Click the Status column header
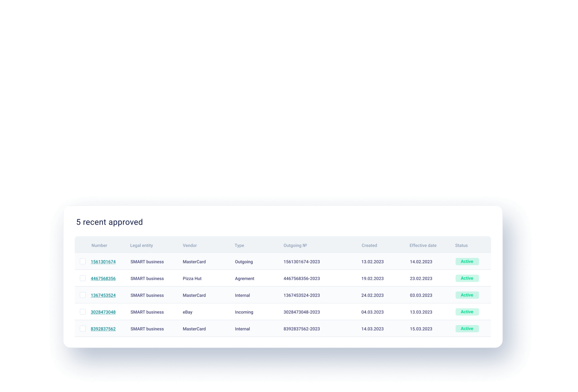The height and width of the screenshot is (392, 578). click(x=461, y=245)
